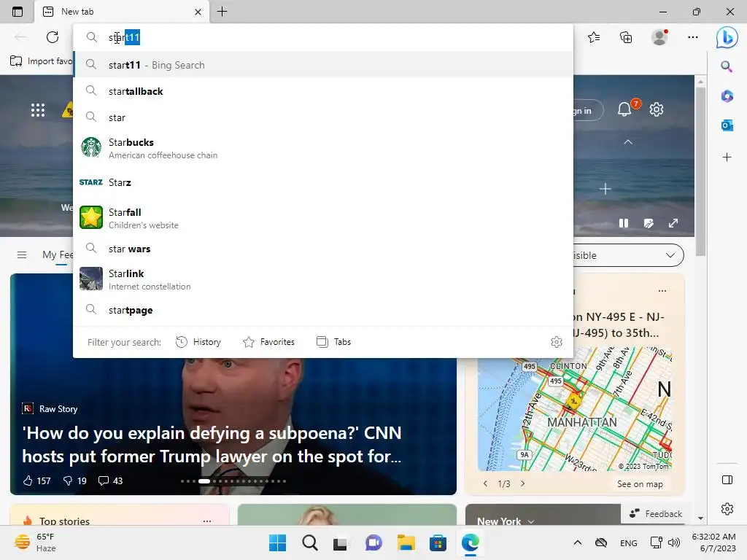The image size is (747, 560).
Task: Select Starlink suggestion
Action: 323,279
